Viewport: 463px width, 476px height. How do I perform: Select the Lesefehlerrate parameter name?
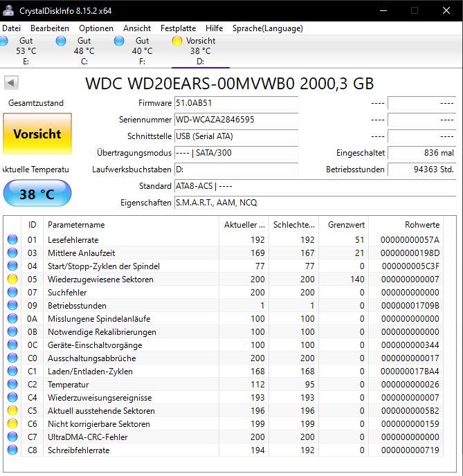[73, 240]
